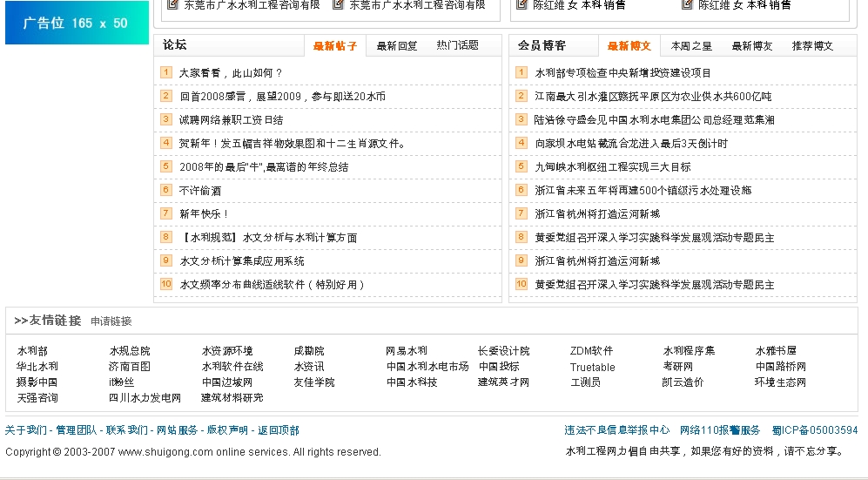
Task: Open friendly link 考研网
Action: (x=677, y=367)
